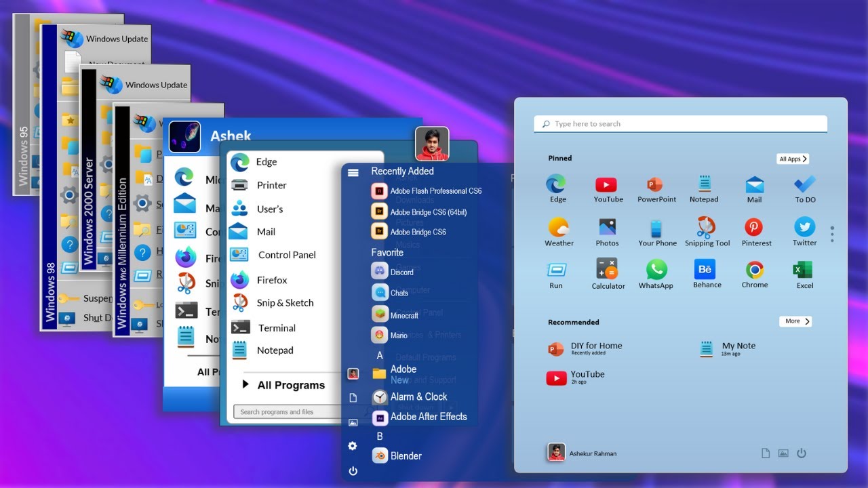Viewport: 868px width, 488px height.
Task: Launch YouTube from the pinned apps
Action: 608,189
